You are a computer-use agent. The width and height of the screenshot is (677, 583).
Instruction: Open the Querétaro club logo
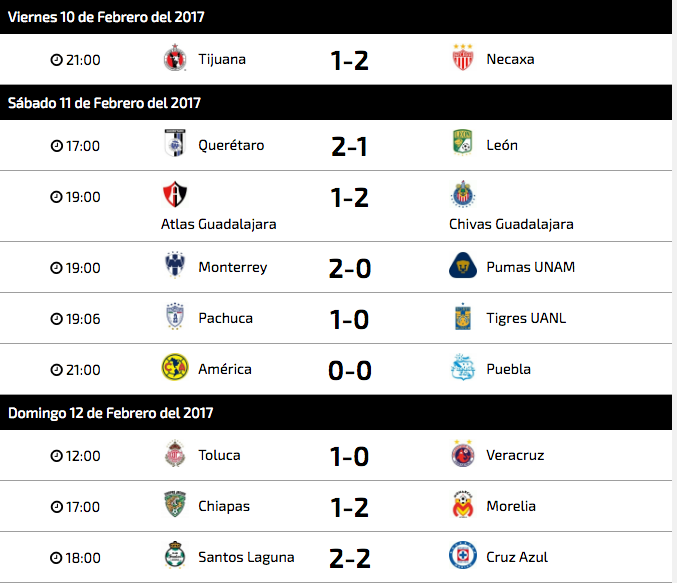[x=175, y=143]
